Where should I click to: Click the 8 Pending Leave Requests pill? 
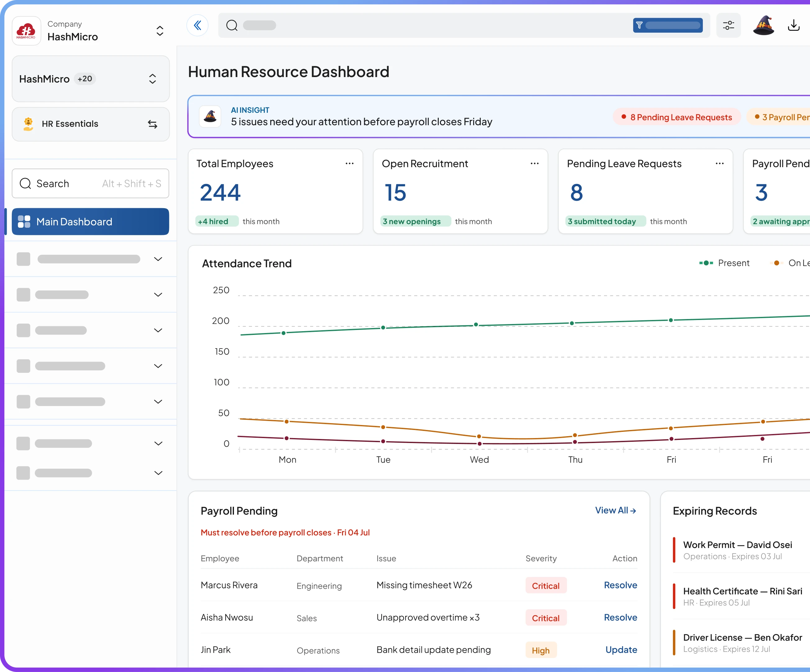click(677, 117)
